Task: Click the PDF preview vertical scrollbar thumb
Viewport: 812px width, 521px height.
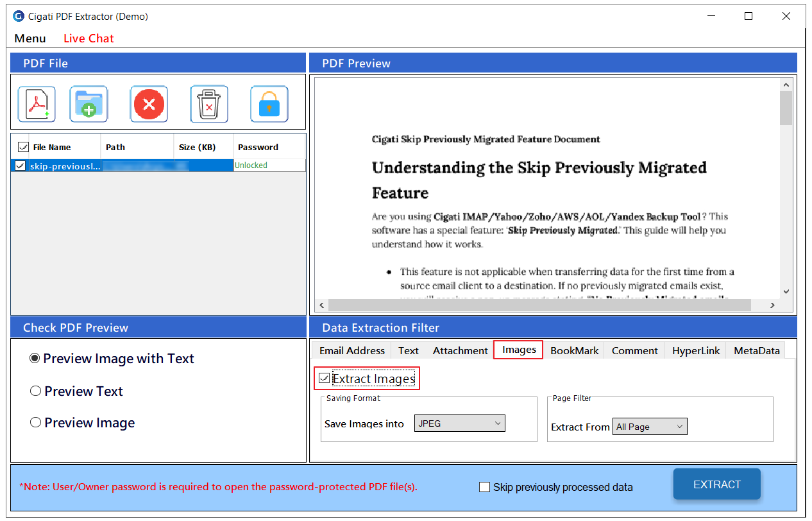Action: point(786,108)
